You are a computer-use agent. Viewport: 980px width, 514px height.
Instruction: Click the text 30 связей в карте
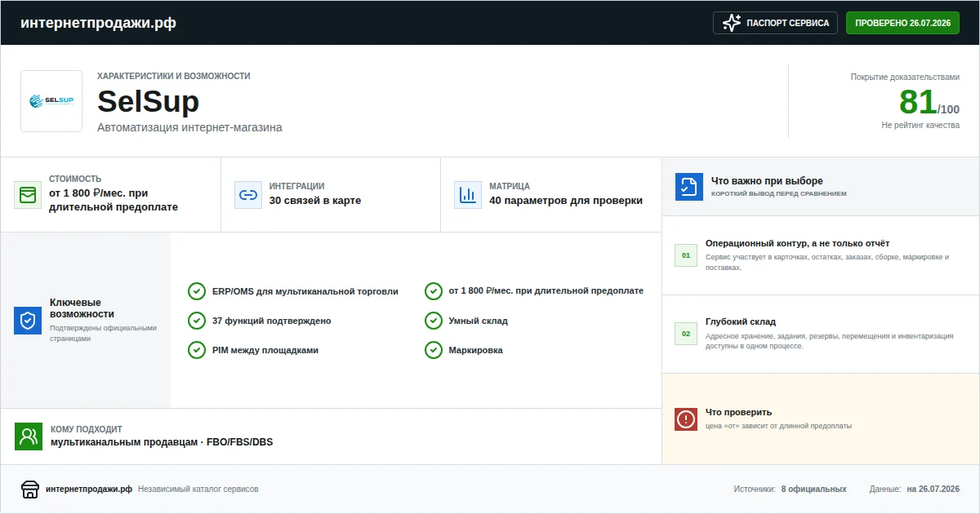coord(315,201)
